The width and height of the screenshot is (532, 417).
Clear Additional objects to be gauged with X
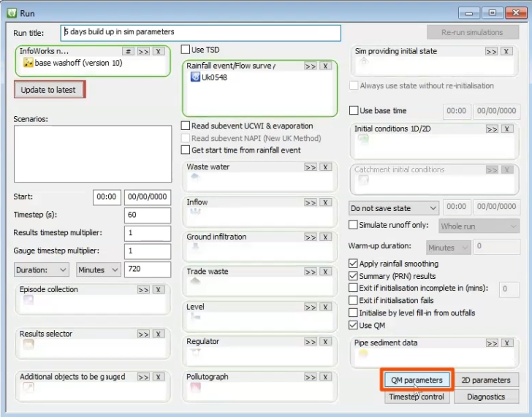point(158,377)
